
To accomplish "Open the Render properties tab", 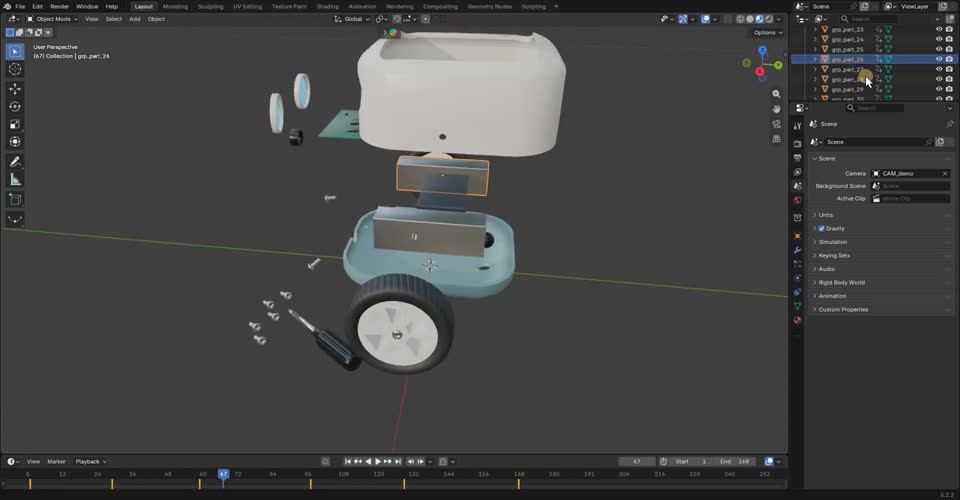I will [x=797, y=143].
